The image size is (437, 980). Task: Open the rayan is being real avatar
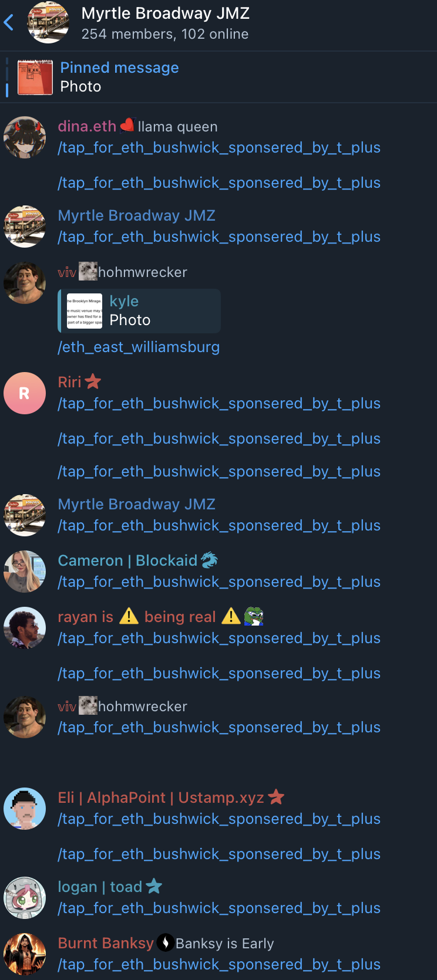pos(25,628)
